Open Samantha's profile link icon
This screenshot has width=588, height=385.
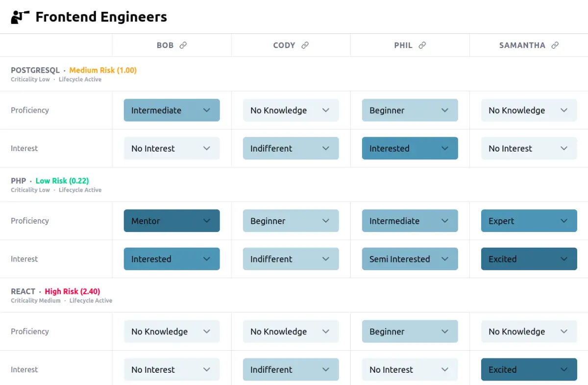pos(555,45)
